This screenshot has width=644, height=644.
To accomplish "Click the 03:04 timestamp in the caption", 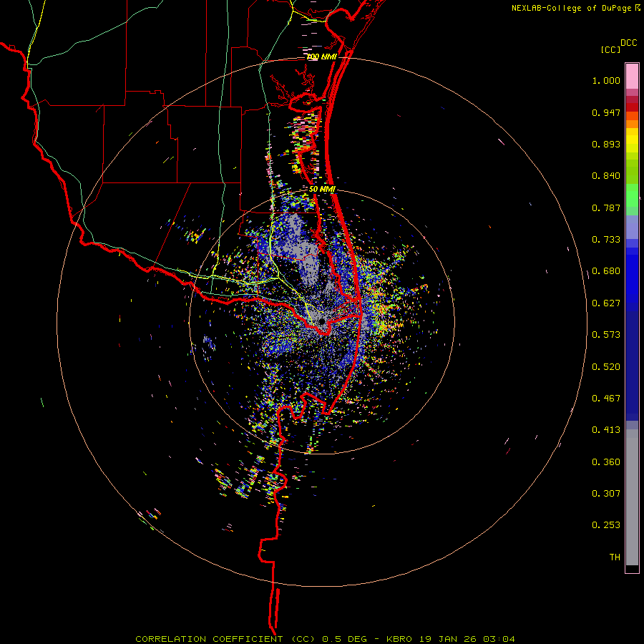I will click(499, 639).
